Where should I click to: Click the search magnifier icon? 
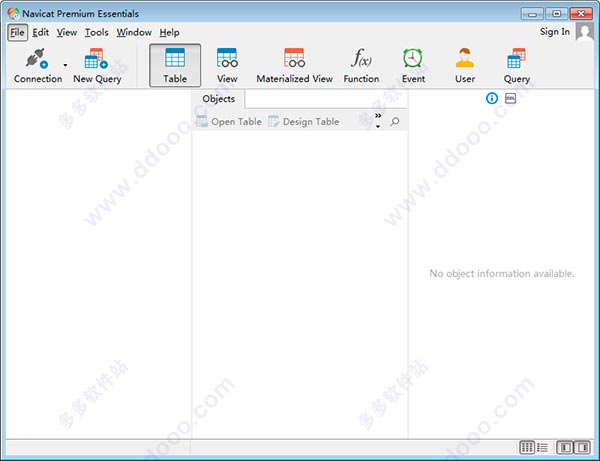(395, 122)
